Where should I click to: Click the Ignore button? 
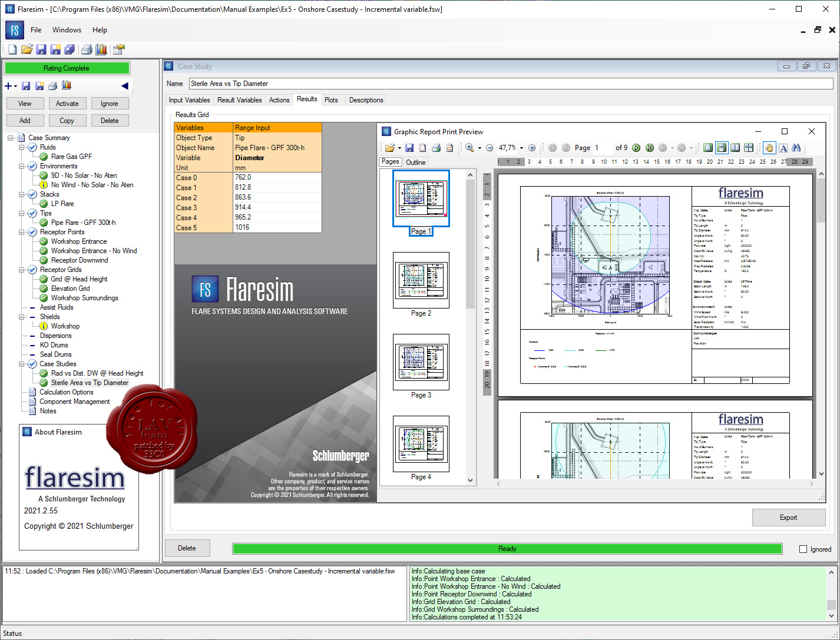pyautogui.click(x=110, y=104)
